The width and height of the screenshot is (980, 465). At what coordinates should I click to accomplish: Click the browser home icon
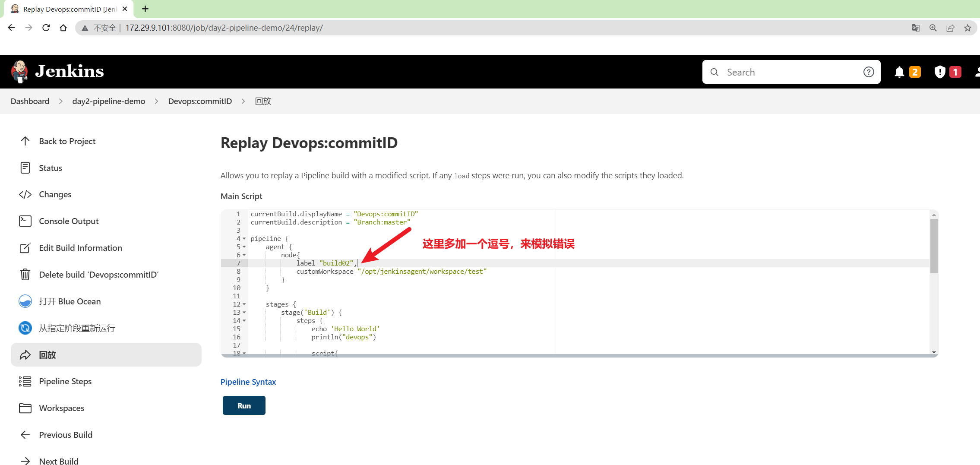63,28
